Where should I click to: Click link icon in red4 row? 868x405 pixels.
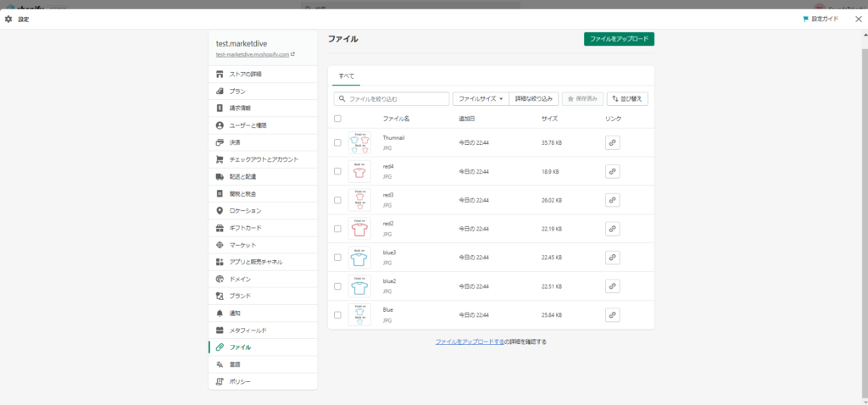(x=612, y=171)
